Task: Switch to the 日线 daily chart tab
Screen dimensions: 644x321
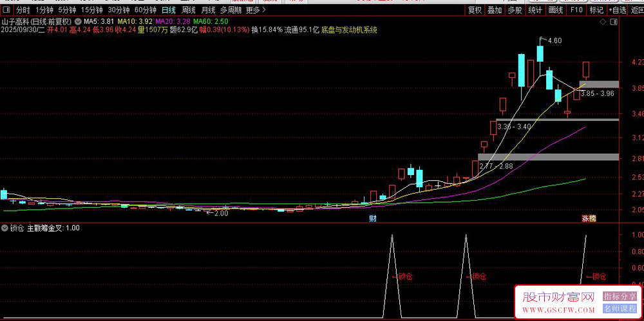Action: coord(168,10)
